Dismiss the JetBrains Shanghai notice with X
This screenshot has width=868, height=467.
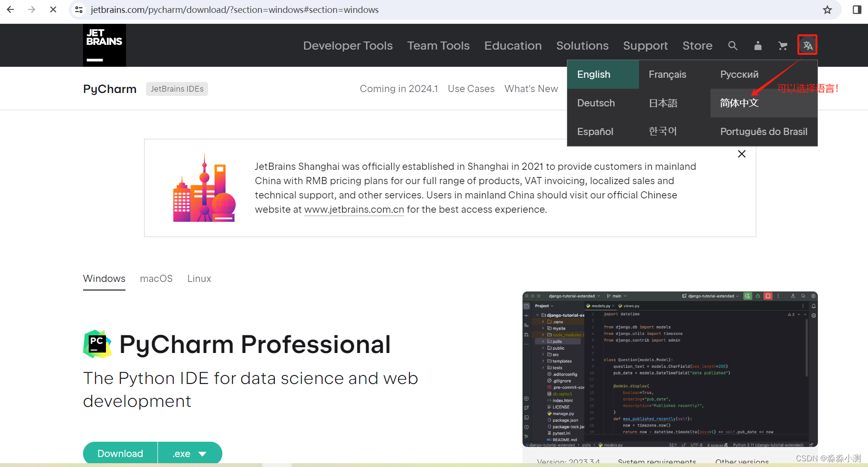coord(742,154)
